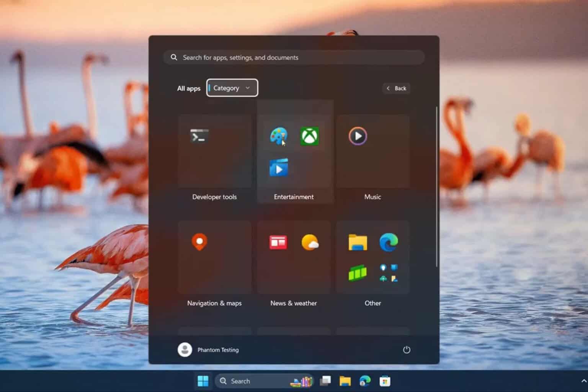
Task: Open Task View on the taskbar
Action: (x=325, y=381)
